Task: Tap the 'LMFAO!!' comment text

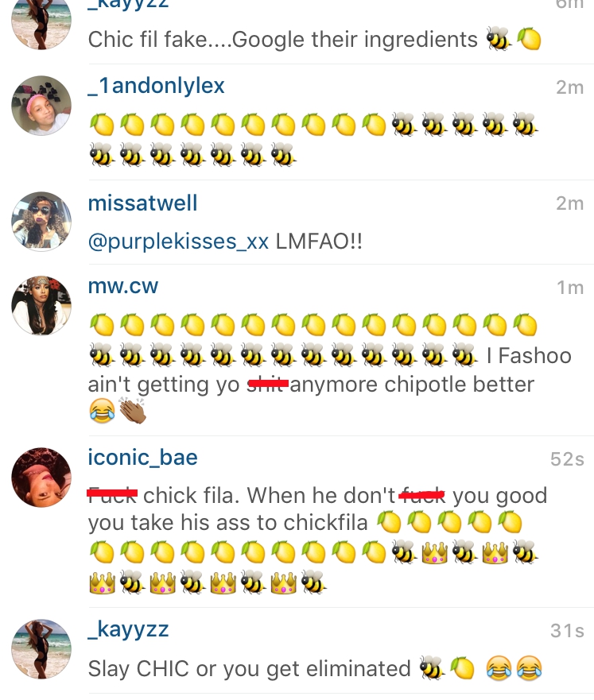Action: [319, 242]
